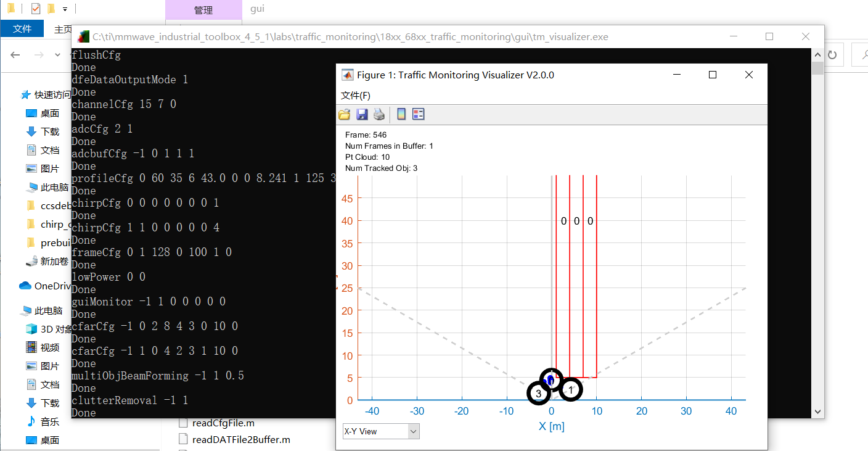Click the Back arrow in File Explorer
868x451 pixels.
15,55
